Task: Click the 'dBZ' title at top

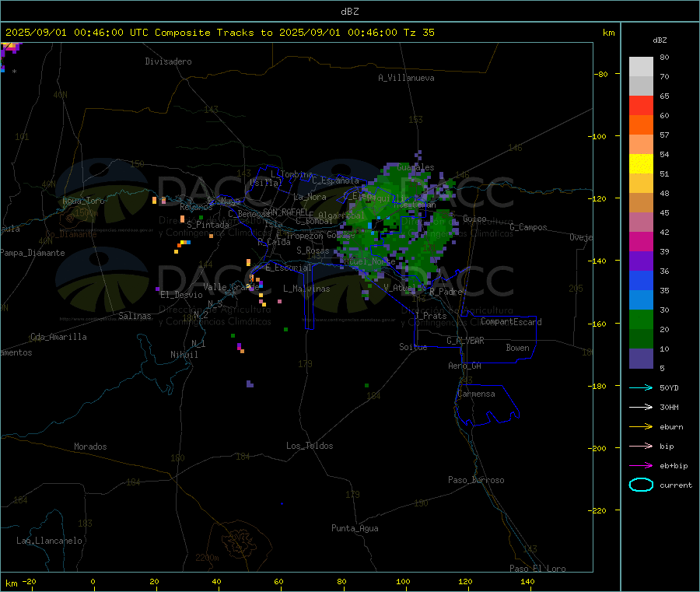Action: point(349,12)
